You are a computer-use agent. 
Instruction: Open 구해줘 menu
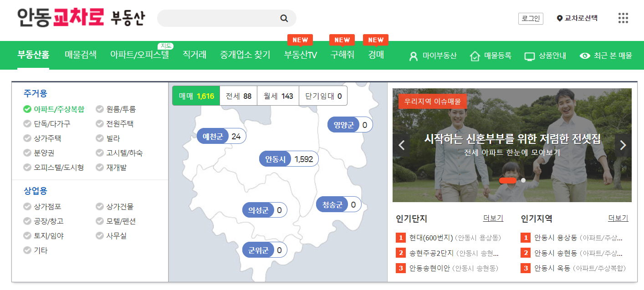[x=342, y=55]
